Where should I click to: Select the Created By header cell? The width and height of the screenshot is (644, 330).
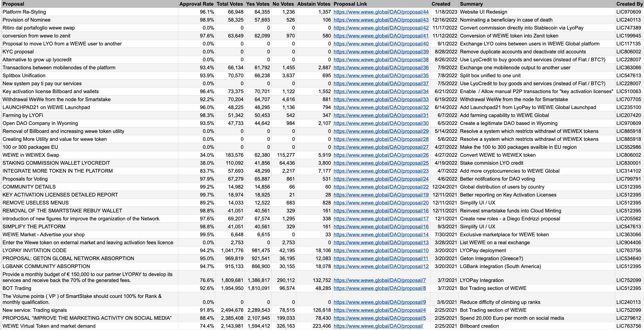(x=629, y=4)
